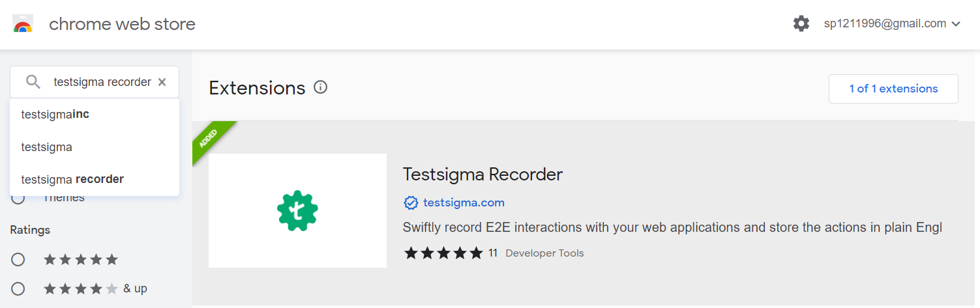Click into the search store input field
The image size is (980, 308).
[102, 82]
